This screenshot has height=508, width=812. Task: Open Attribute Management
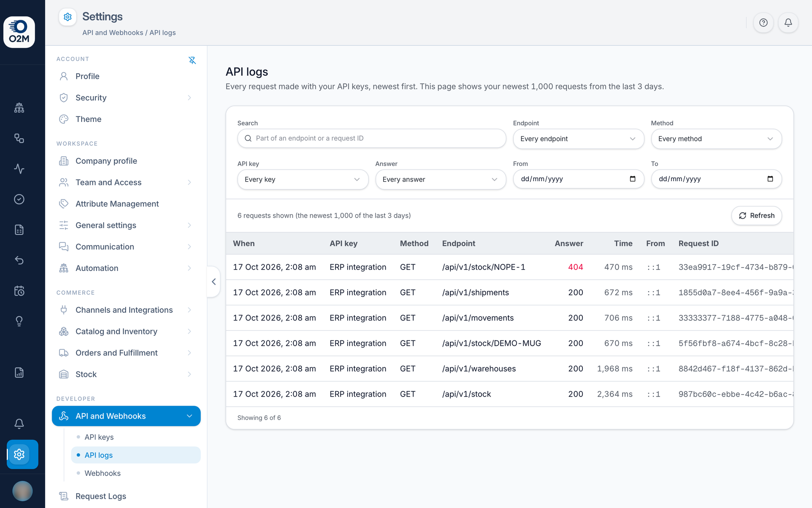pyautogui.click(x=126, y=204)
